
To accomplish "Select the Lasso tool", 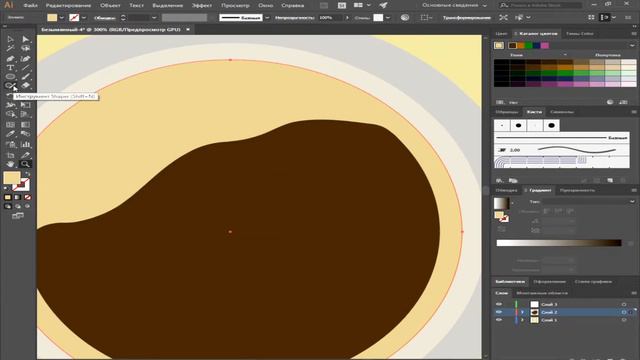I will click(25, 49).
